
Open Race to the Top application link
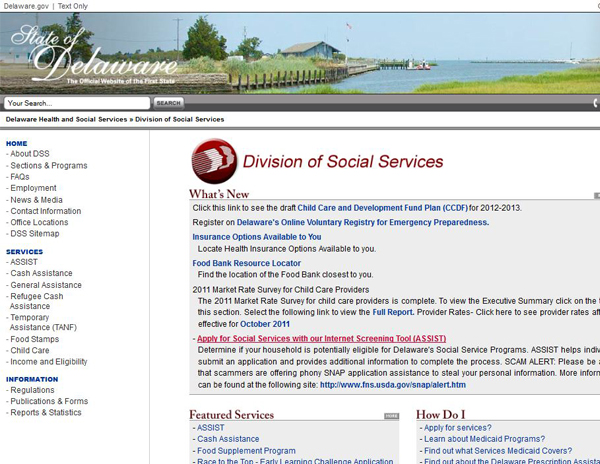295,461
